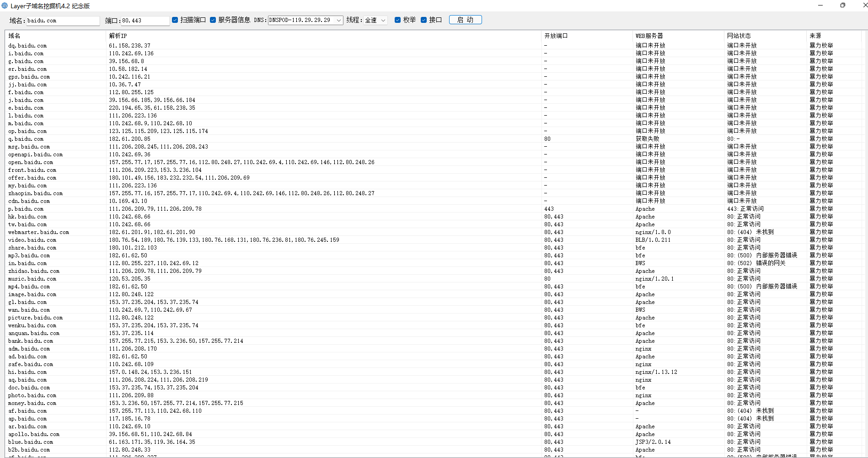Image resolution: width=868 pixels, height=458 pixels.
Task: Click status cell 443:正常访问
Action: coord(745,209)
